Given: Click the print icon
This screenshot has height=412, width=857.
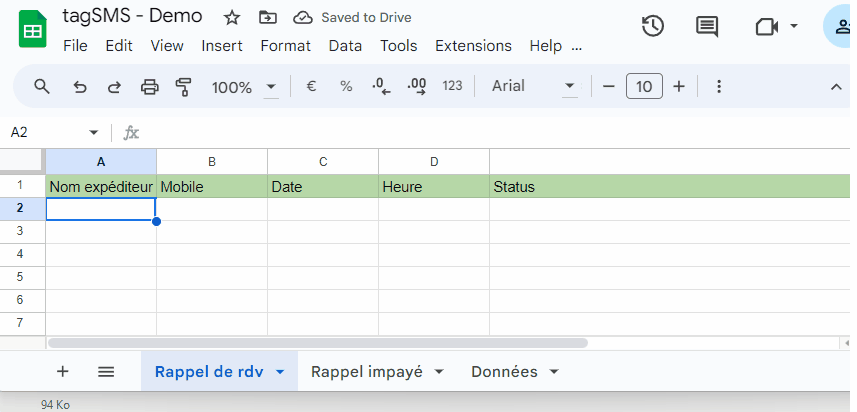Looking at the screenshot, I should 150,87.
